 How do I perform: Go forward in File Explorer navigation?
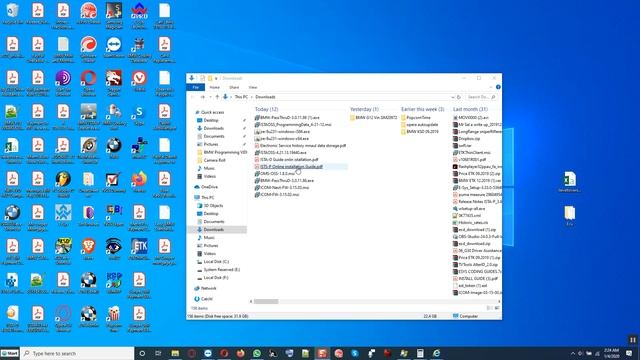tap(202, 97)
